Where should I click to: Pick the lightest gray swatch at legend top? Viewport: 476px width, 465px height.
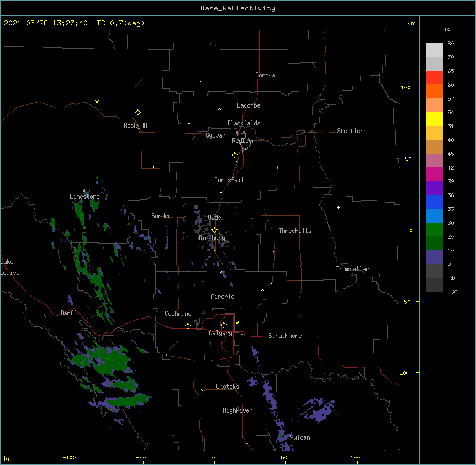click(434, 50)
